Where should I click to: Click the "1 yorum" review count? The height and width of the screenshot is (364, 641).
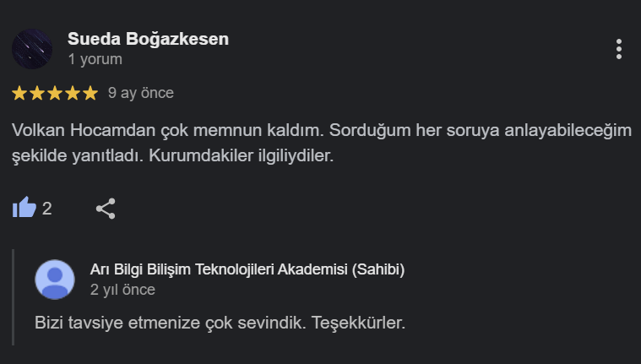tap(95, 60)
